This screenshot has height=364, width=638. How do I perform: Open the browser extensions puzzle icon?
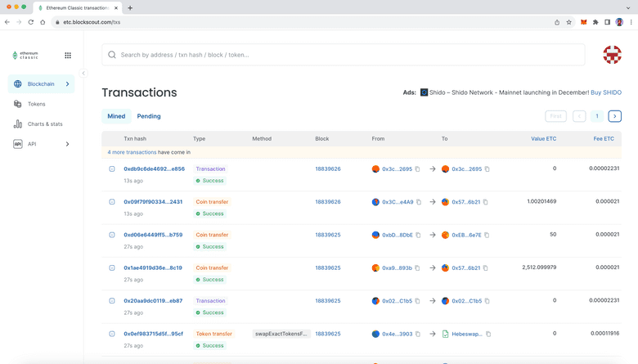(x=595, y=22)
